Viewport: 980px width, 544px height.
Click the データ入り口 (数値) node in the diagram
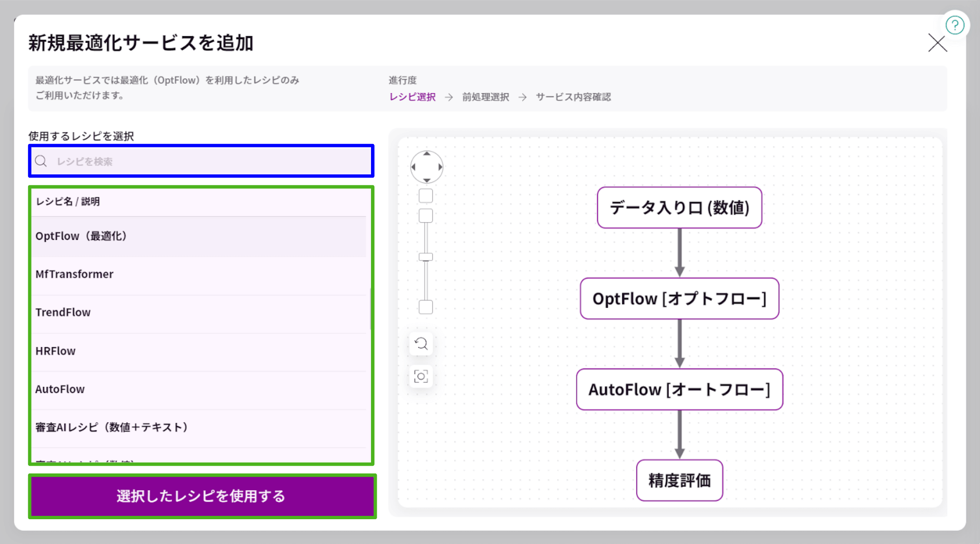(679, 207)
